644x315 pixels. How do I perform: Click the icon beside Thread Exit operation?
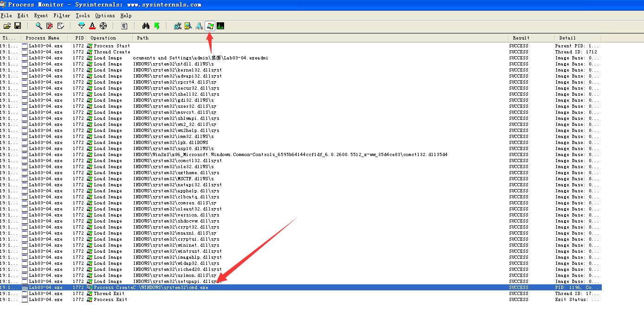(x=90, y=294)
